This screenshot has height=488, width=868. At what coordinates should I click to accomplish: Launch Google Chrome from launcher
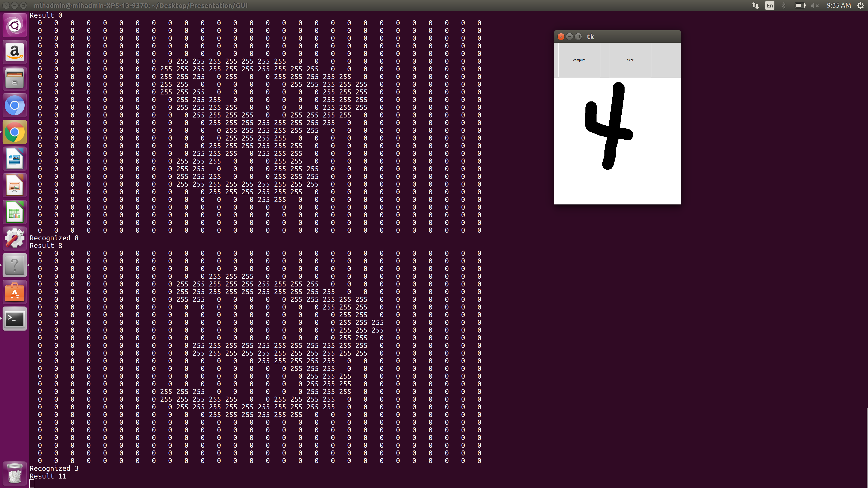14,132
